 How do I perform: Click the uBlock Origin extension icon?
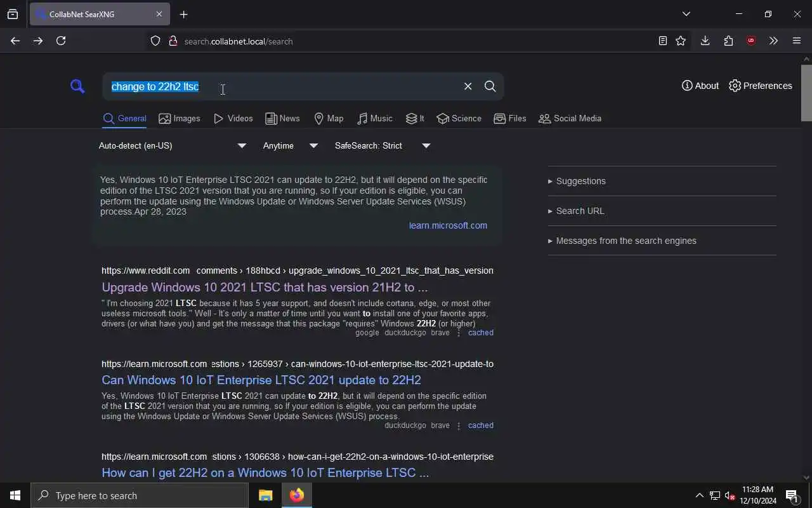coord(751,41)
